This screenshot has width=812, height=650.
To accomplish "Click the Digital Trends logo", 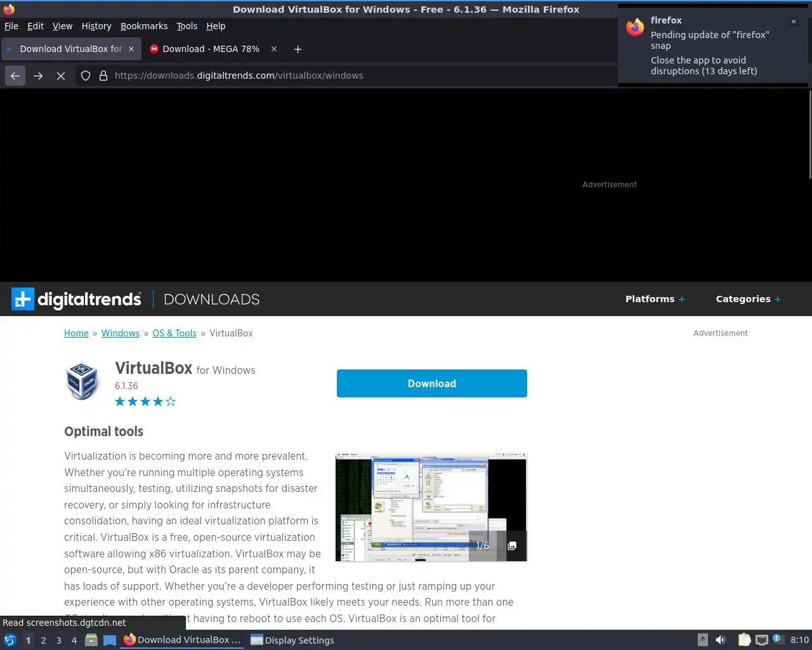I will click(x=76, y=299).
